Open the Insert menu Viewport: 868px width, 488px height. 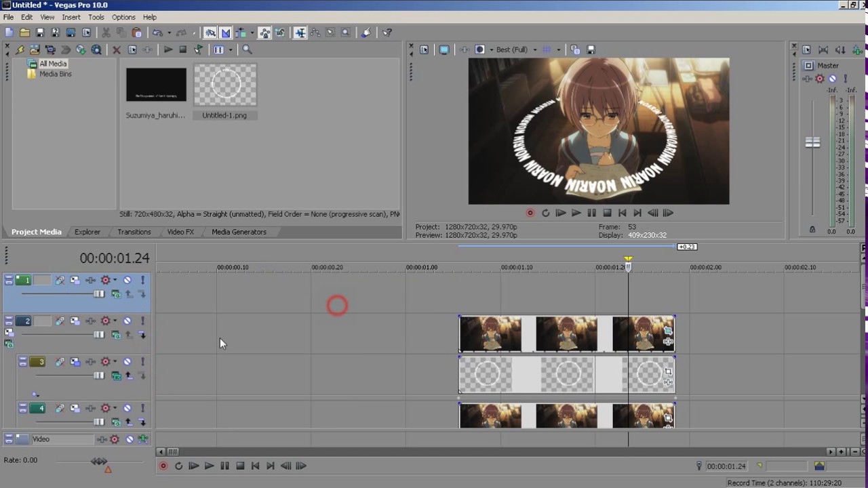[71, 17]
